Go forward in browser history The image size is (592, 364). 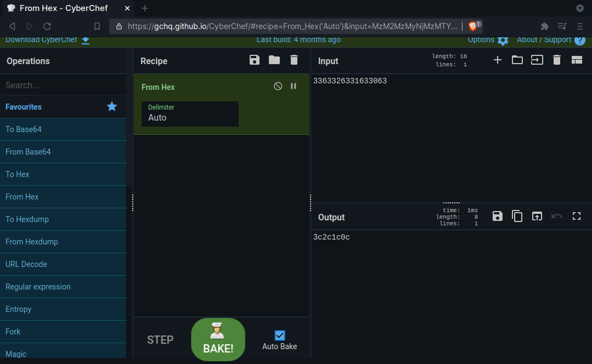pos(30,26)
